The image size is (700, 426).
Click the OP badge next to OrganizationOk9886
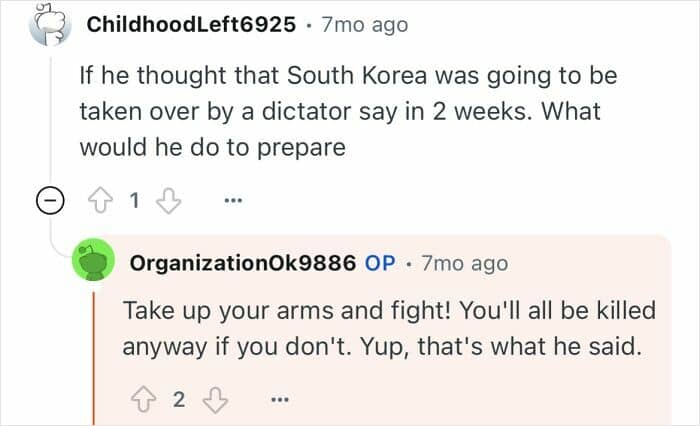click(x=380, y=263)
